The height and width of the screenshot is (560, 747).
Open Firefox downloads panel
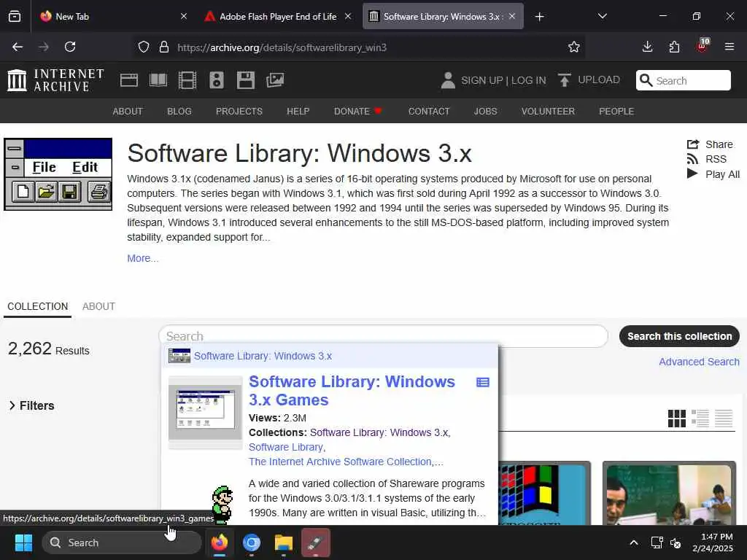point(647,47)
